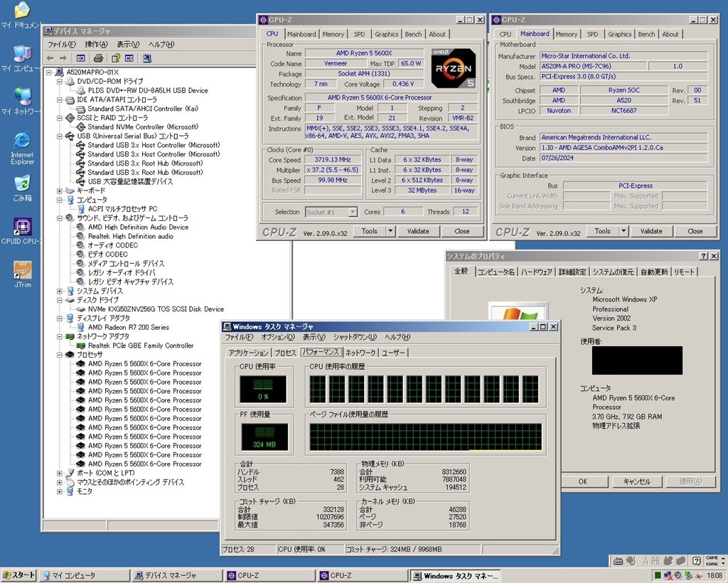Launch the JTrim desktop shortcut
Viewport: 728px width, 583px height.
(x=22, y=274)
